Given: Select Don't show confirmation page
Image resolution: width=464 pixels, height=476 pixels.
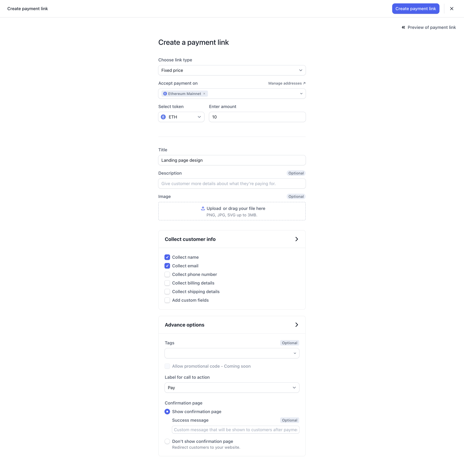Looking at the screenshot, I should [167, 441].
